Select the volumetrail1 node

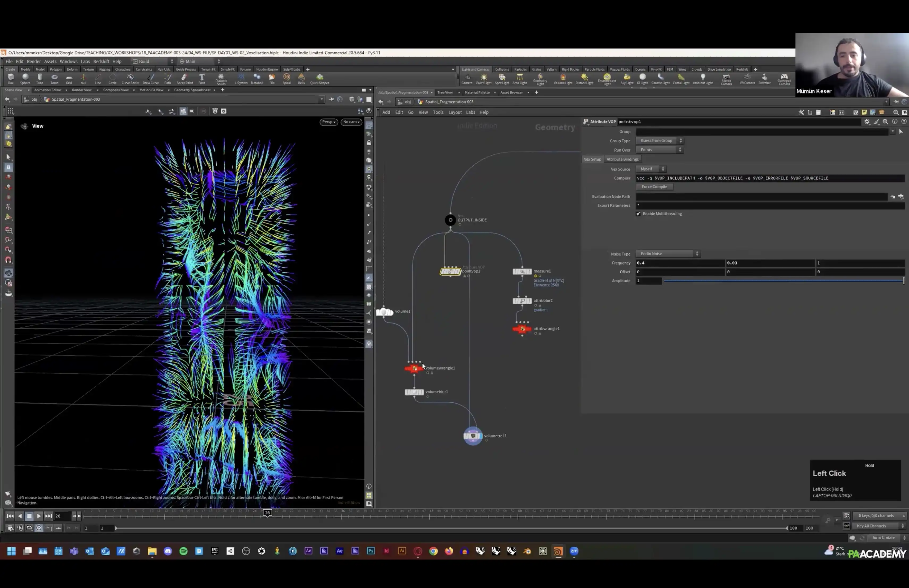(x=473, y=436)
